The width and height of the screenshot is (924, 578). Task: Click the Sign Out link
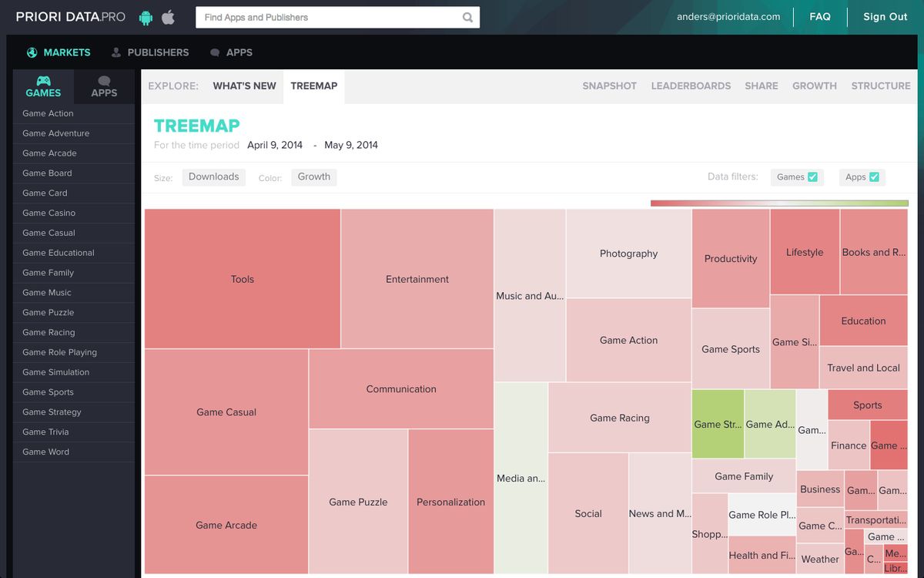click(885, 17)
